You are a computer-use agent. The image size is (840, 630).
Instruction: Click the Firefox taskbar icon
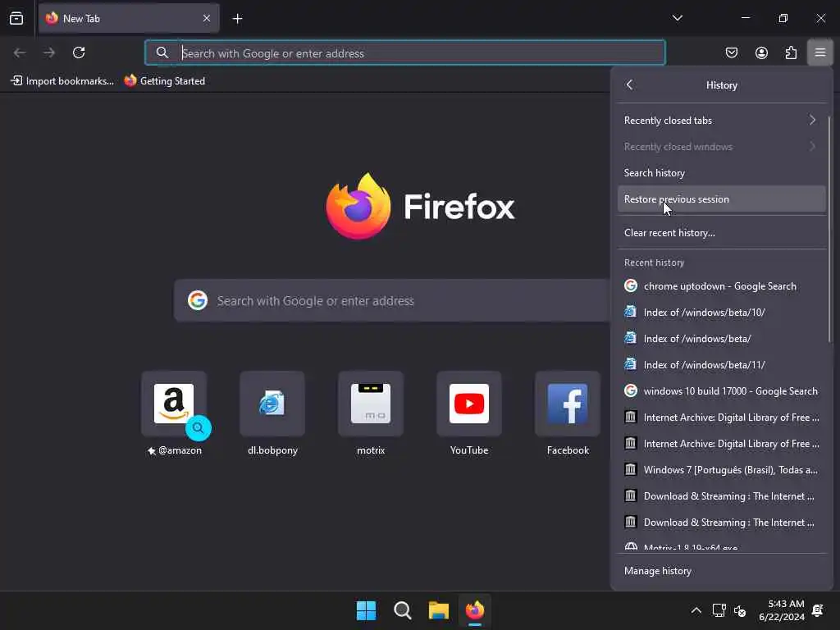pyautogui.click(x=475, y=610)
